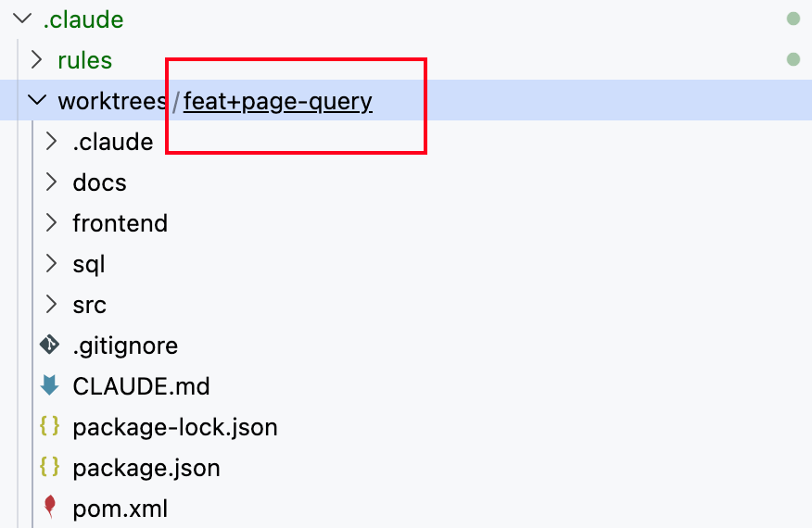Select the worktrees path segment
Image resolution: width=812 pixels, height=528 pixels.
click(111, 101)
